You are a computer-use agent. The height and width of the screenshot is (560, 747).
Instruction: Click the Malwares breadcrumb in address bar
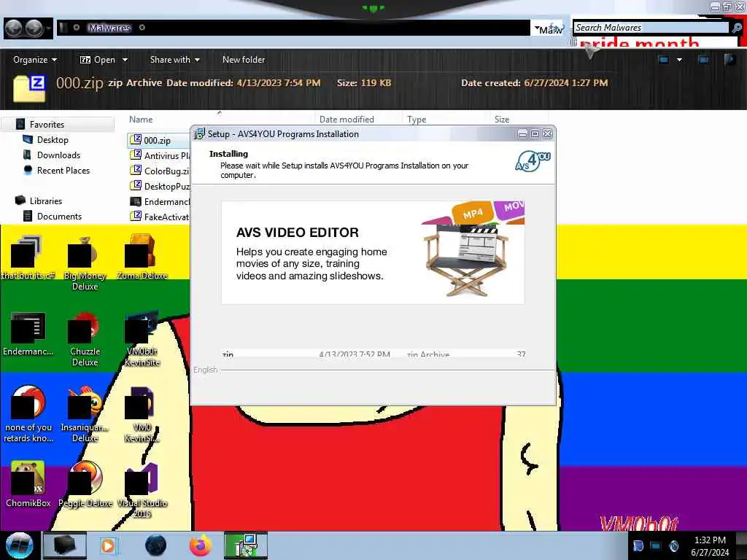[109, 28]
